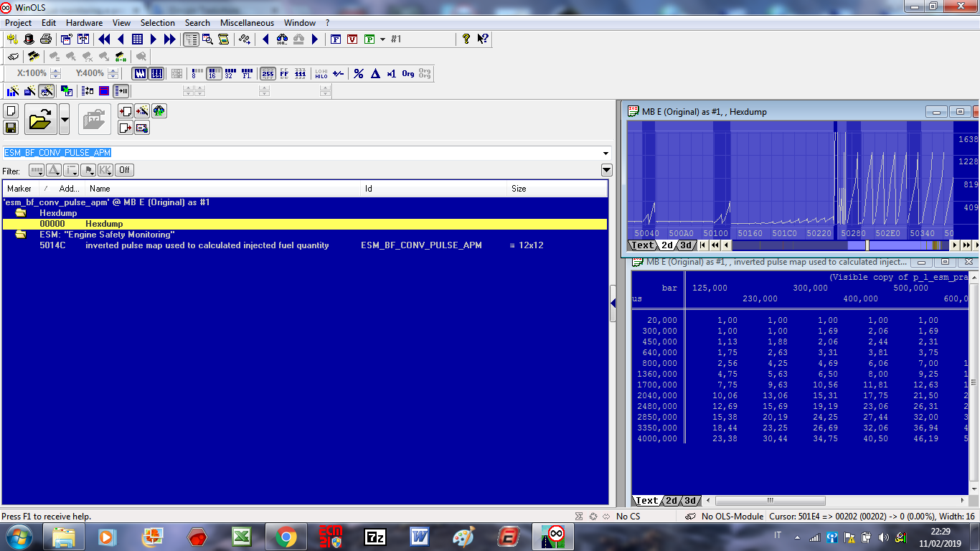Click the floppy disk save icon
Viewport: 980px width, 551px height.
coord(11,128)
